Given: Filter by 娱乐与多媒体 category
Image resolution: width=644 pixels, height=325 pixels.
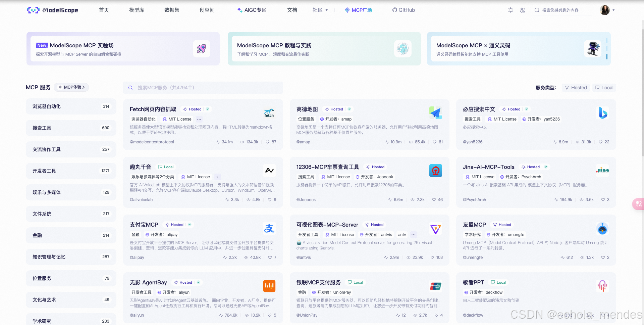Looking at the screenshot, I should [x=71, y=192].
